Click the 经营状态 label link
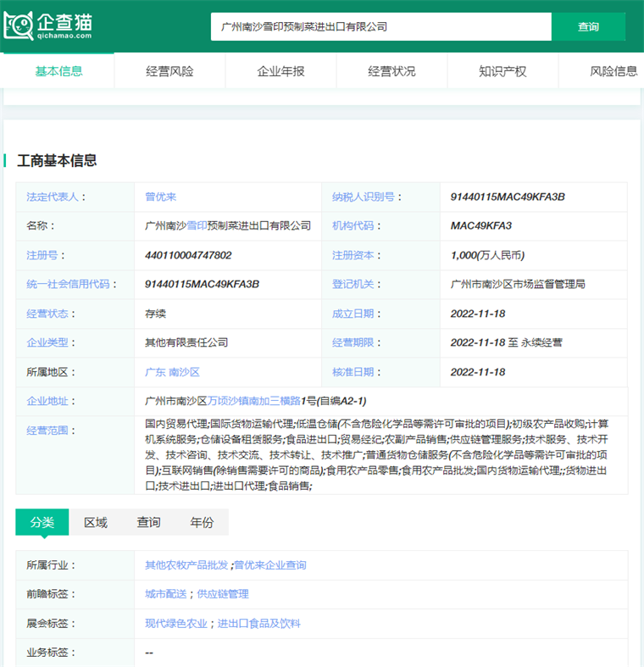 click(x=47, y=314)
